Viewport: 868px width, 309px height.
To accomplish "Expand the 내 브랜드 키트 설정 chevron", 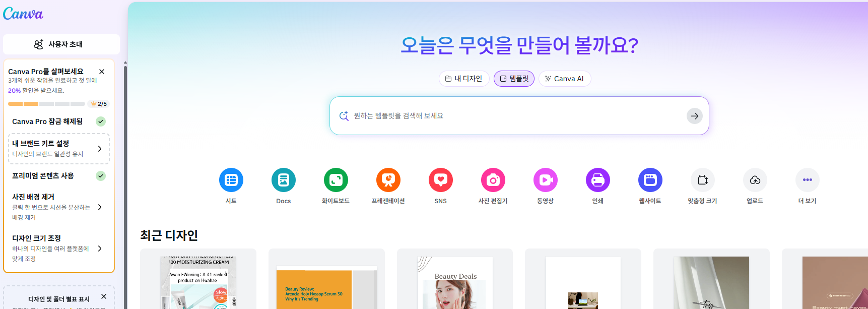I will tap(100, 149).
